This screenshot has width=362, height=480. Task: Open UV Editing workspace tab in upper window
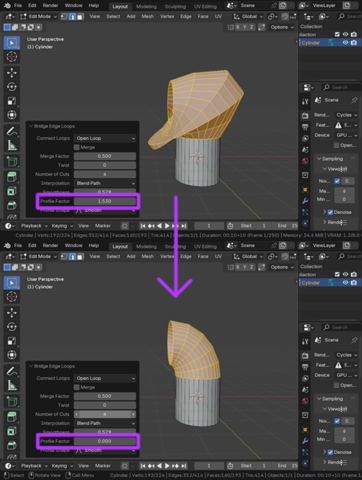[x=205, y=6]
